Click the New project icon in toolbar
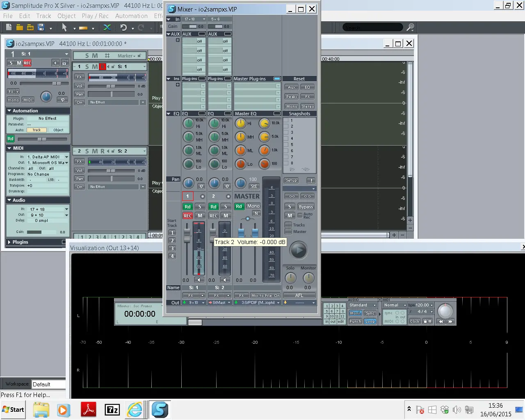 pos(9,27)
